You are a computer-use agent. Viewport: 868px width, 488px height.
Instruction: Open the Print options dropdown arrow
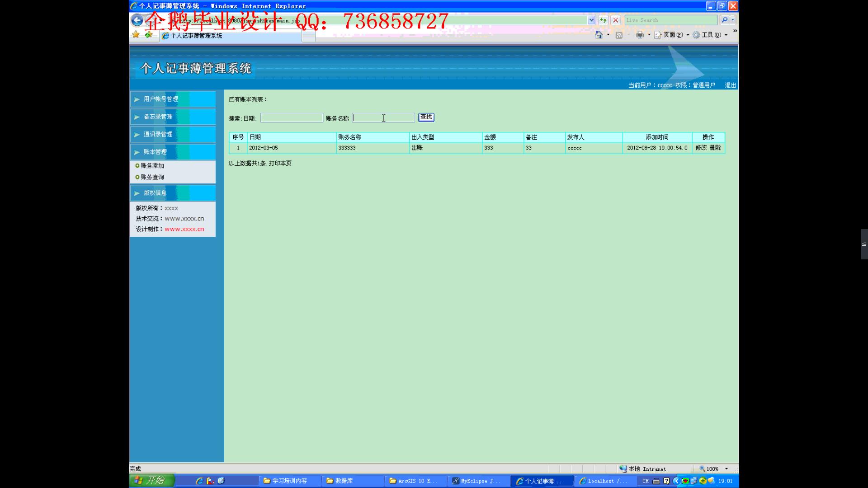click(x=649, y=35)
